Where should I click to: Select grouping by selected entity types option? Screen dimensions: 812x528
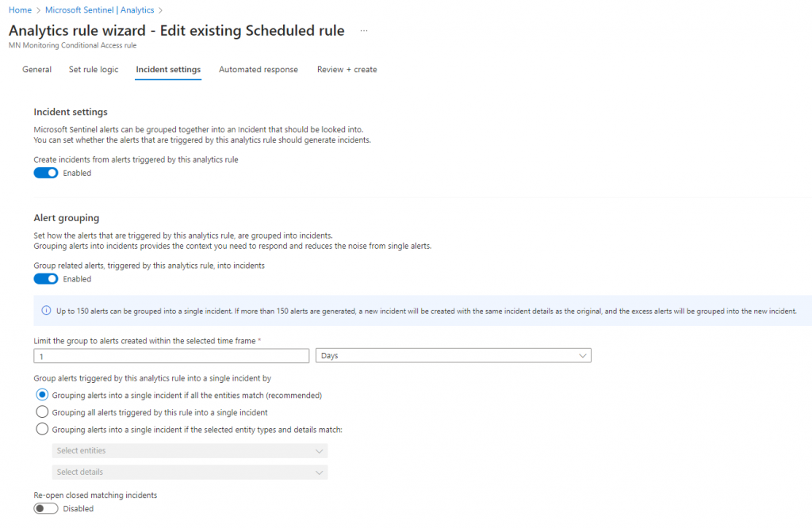pyautogui.click(x=43, y=430)
